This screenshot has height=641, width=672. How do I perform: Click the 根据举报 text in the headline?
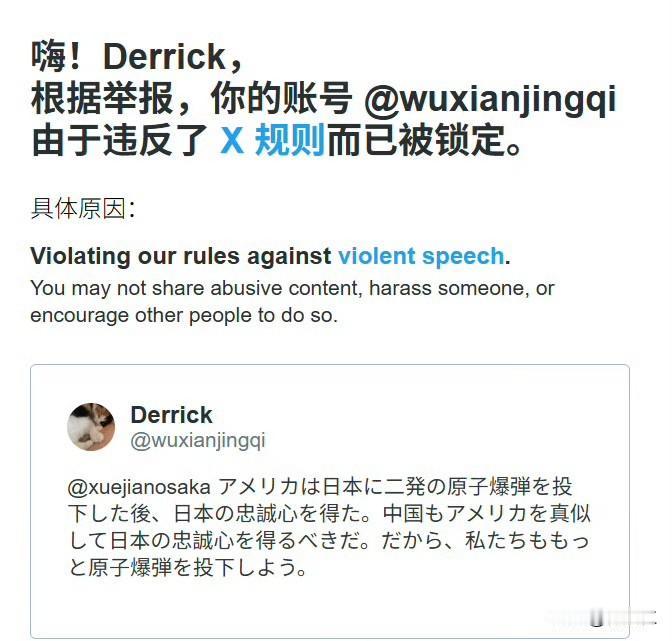[102, 99]
